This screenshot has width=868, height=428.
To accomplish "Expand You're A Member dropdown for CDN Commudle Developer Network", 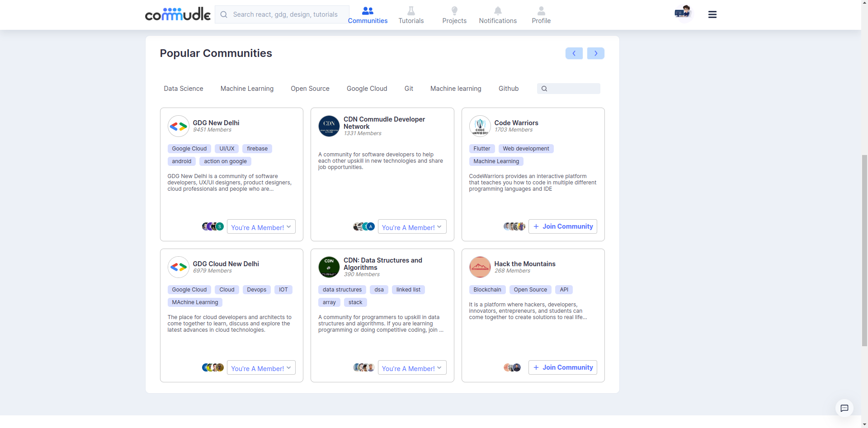I will tap(412, 227).
